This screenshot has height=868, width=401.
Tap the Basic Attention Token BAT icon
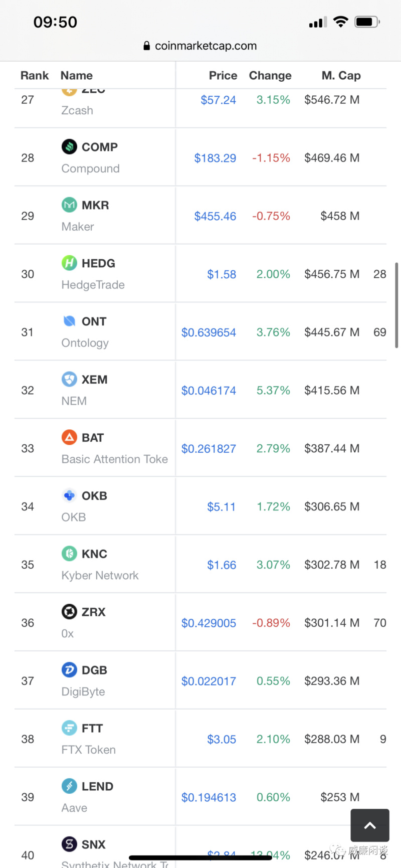69,437
